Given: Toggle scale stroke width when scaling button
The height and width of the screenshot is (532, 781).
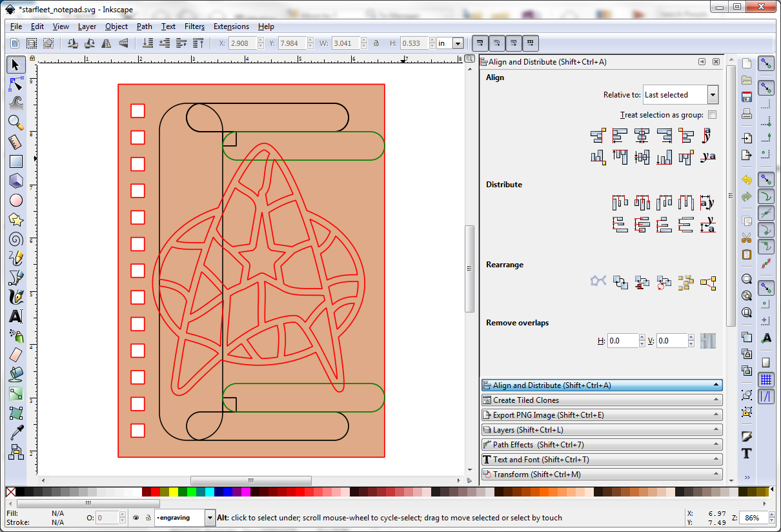Looking at the screenshot, I should pos(480,43).
